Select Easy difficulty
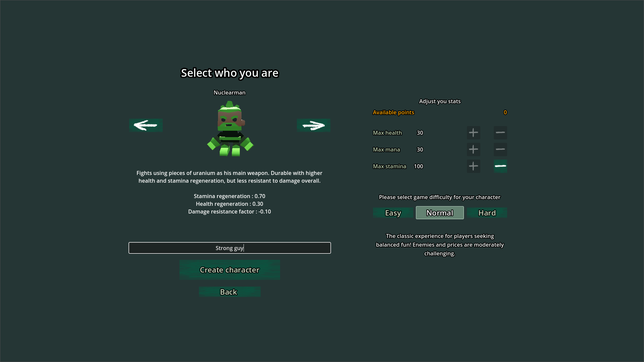The image size is (644, 362). pyautogui.click(x=393, y=213)
